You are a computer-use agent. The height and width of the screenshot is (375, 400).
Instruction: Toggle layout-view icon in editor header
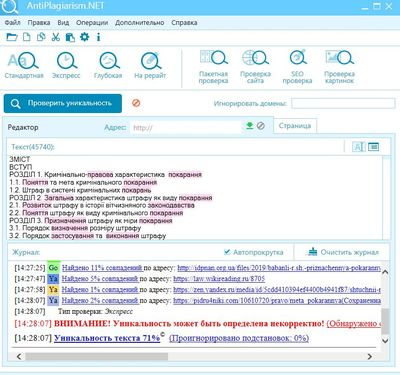[x=373, y=147]
